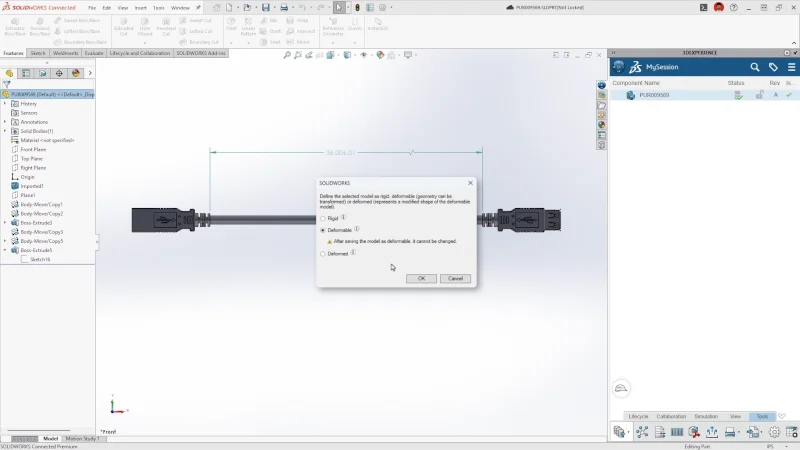Choose the Deformable radio option

(323, 230)
